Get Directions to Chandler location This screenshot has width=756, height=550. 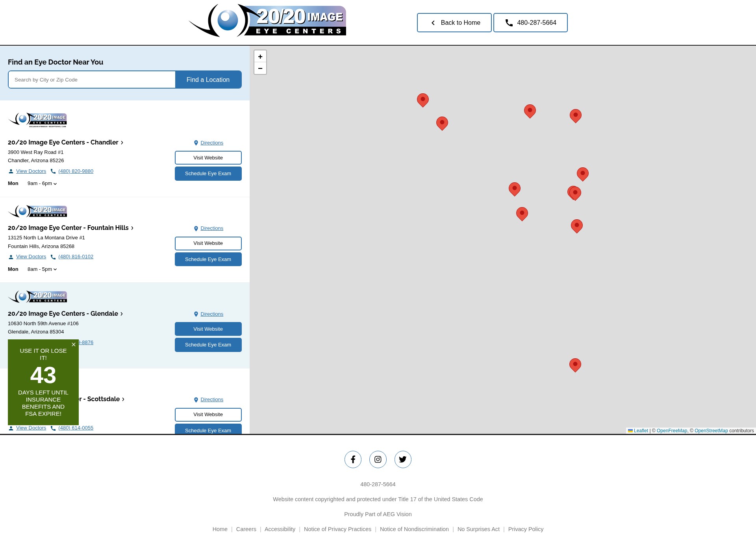(x=208, y=143)
